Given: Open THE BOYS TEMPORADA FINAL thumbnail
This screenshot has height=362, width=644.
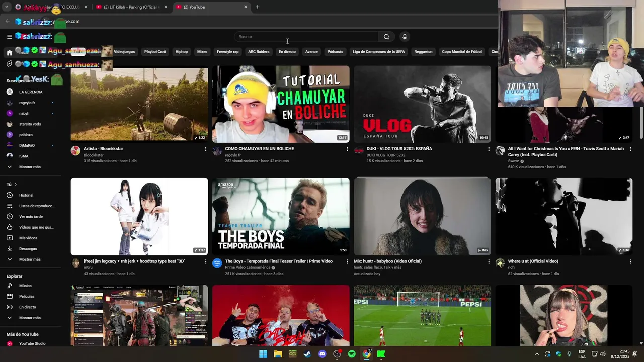Looking at the screenshot, I should 281,217.
